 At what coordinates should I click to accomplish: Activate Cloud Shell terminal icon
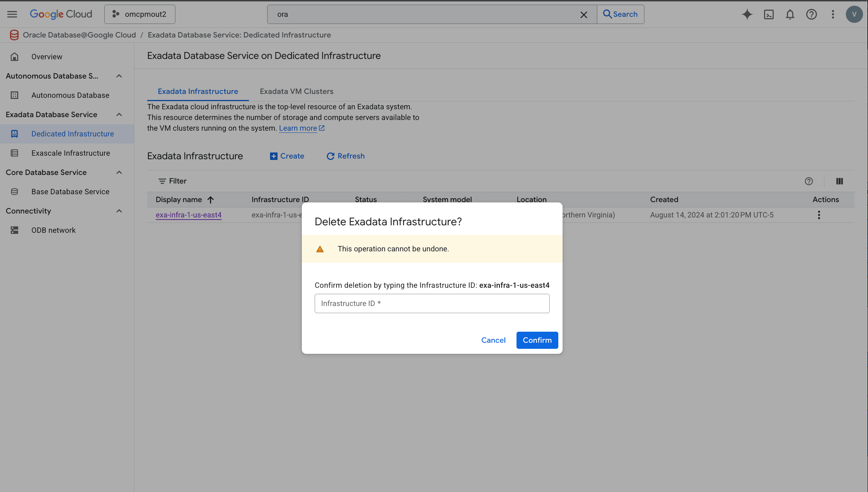(x=769, y=14)
